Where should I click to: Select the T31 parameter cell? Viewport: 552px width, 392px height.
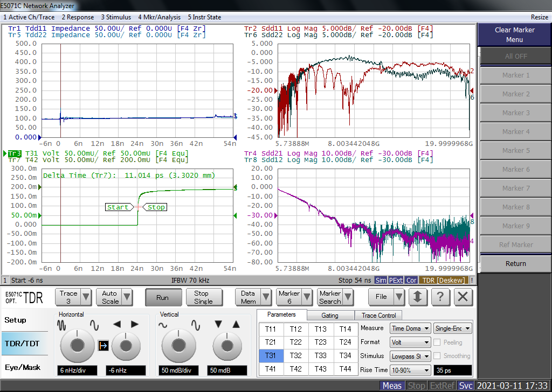tap(270, 355)
